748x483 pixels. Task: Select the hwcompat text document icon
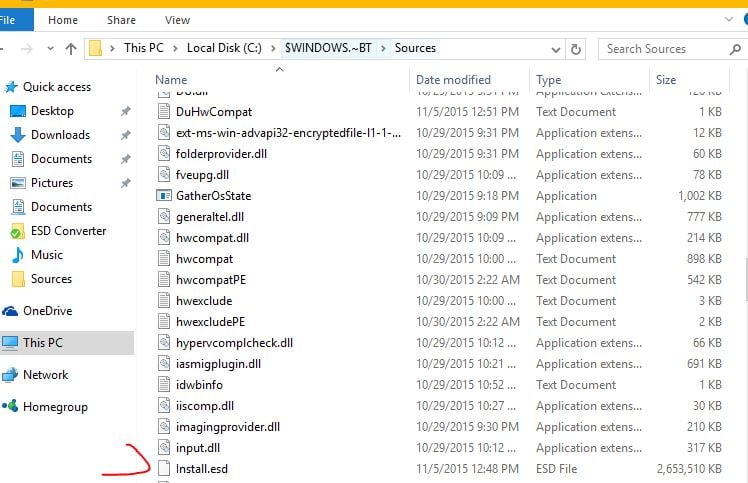164,258
